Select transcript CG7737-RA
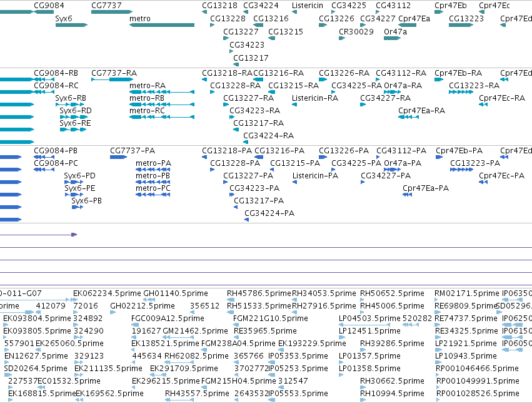 click(114, 73)
